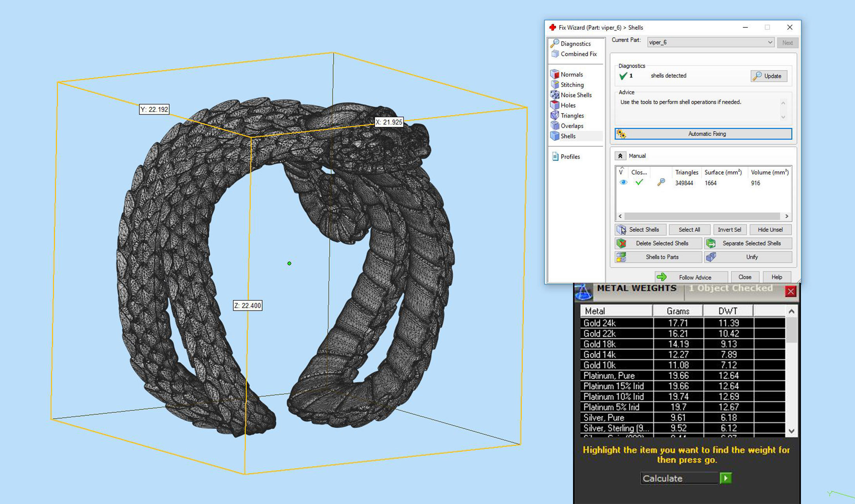Click the Z: 22.400 dimension label
This screenshot has height=504, width=855.
tap(248, 305)
